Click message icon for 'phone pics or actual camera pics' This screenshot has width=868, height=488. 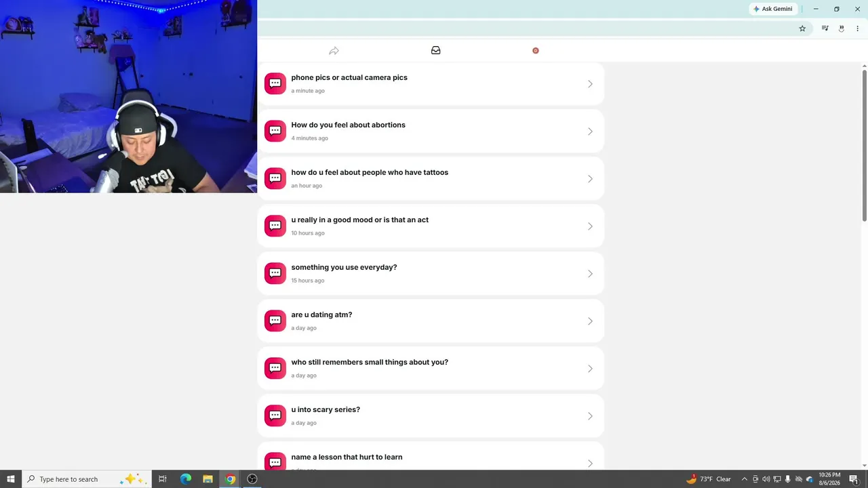coord(275,83)
